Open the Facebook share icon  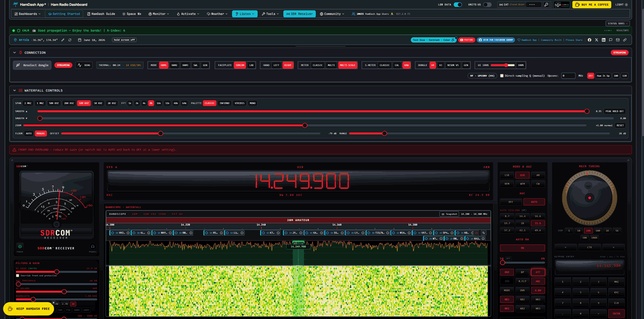(x=589, y=40)
